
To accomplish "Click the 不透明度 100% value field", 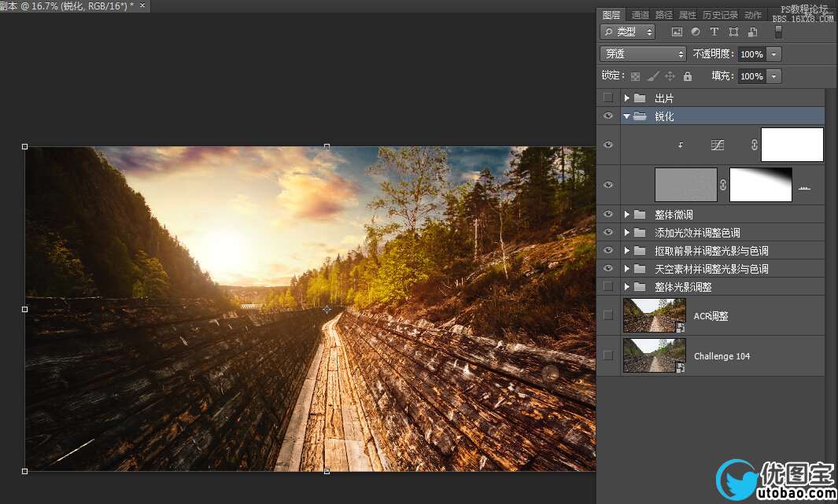I will pos(751,54).
